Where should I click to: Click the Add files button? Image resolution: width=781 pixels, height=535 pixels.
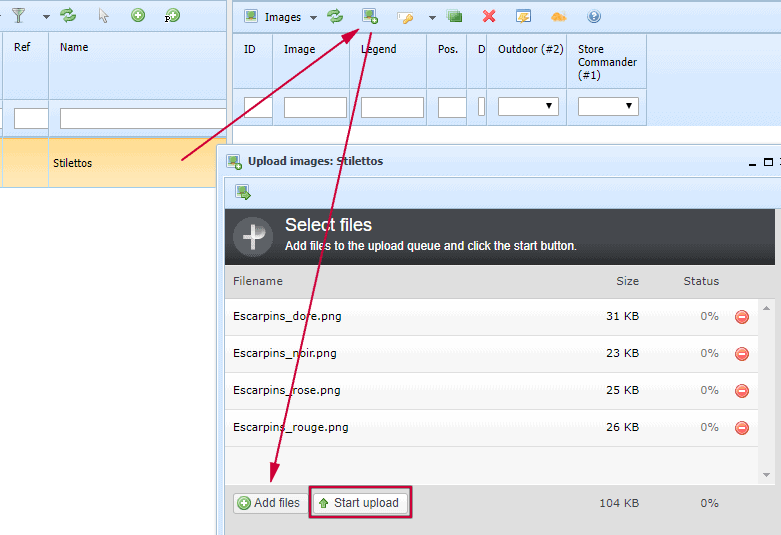point(269,503)
